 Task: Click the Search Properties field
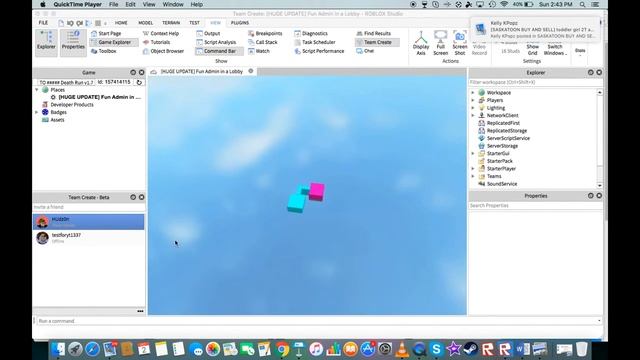(x=535, y=205)
